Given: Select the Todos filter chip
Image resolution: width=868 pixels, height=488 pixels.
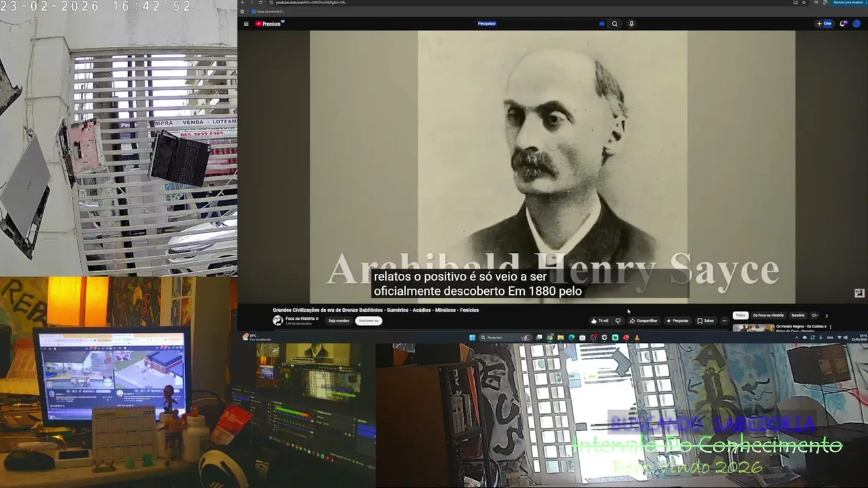Looking at the screenshot, I should click(741, 315).
